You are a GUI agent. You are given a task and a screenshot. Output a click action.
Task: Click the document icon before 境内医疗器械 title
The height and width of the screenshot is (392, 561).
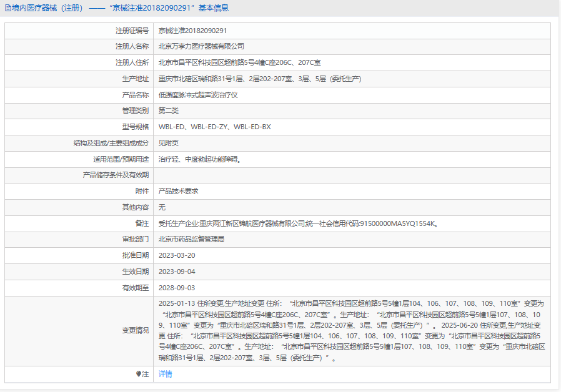[x=8, y=8]
